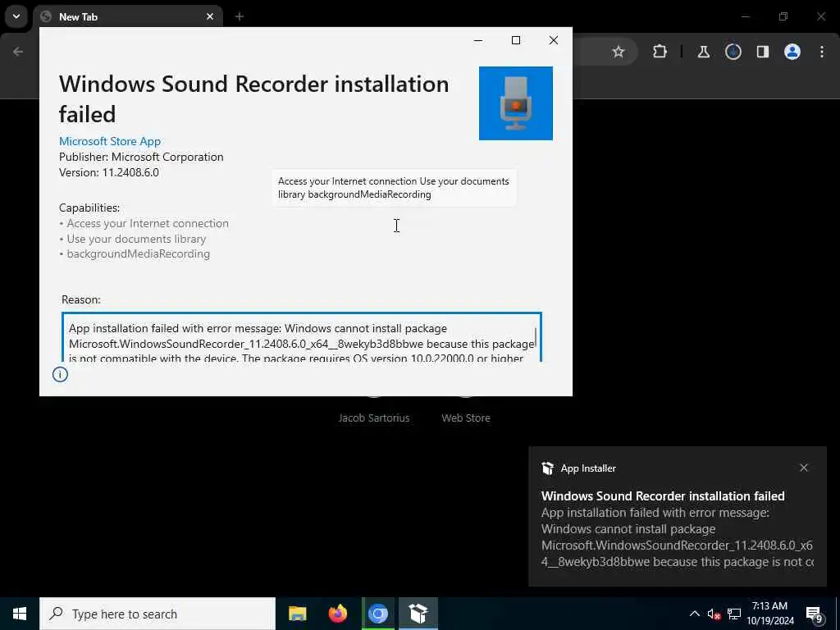
Task: Click the Reason: label
Action: click(81, 299)
